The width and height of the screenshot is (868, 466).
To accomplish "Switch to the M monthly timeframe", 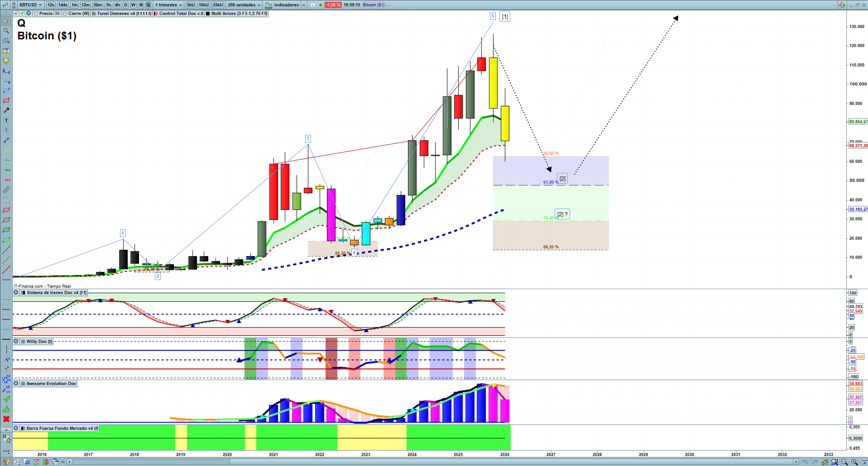I will coord(141,5).
